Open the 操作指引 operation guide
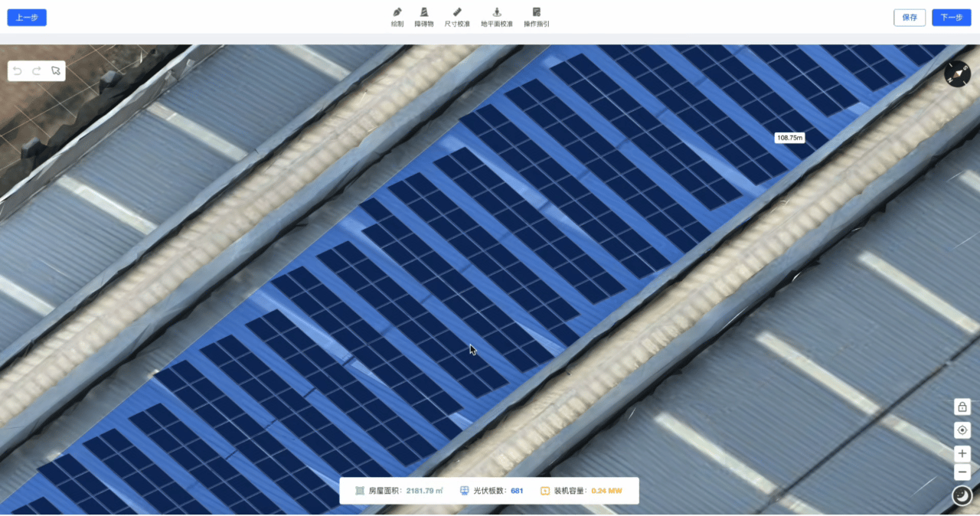Screen dimensions: 980x516 (536, 17)
